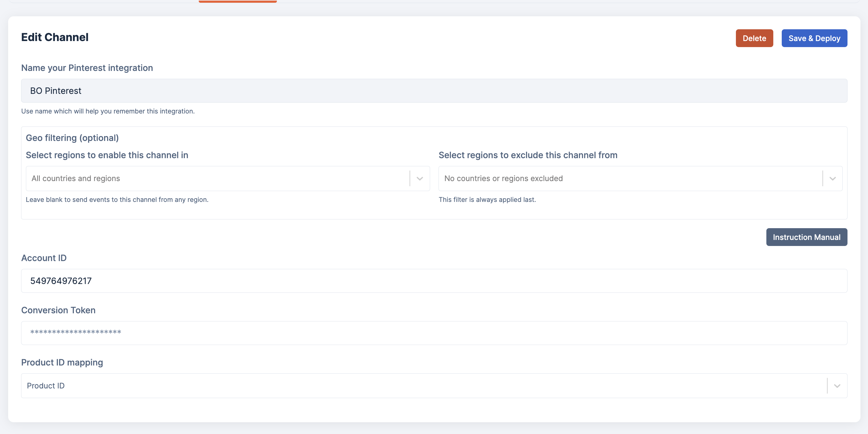Click the Account ID label
This screenshot has width=868, height=434.
(44, 258)
